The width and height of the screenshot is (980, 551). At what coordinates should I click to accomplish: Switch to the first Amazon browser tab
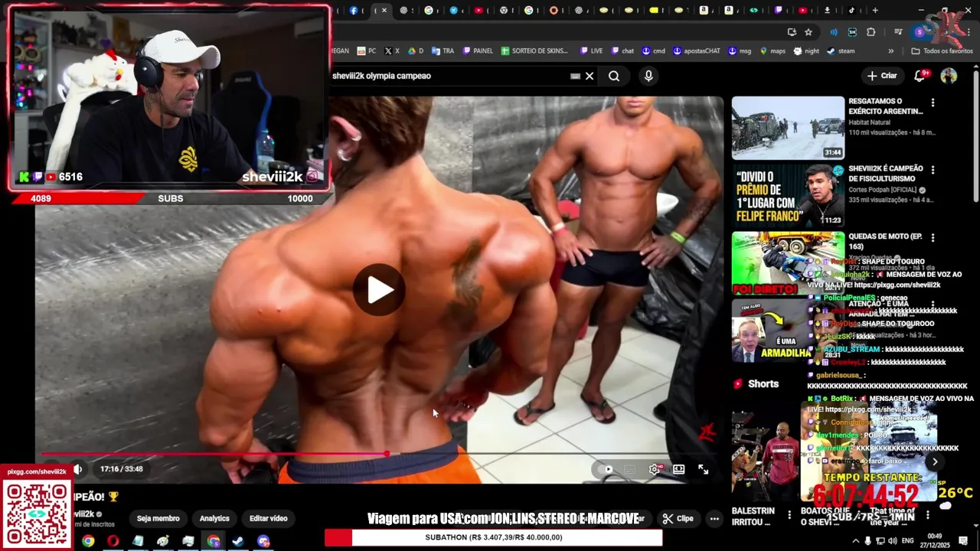[704, 11]
